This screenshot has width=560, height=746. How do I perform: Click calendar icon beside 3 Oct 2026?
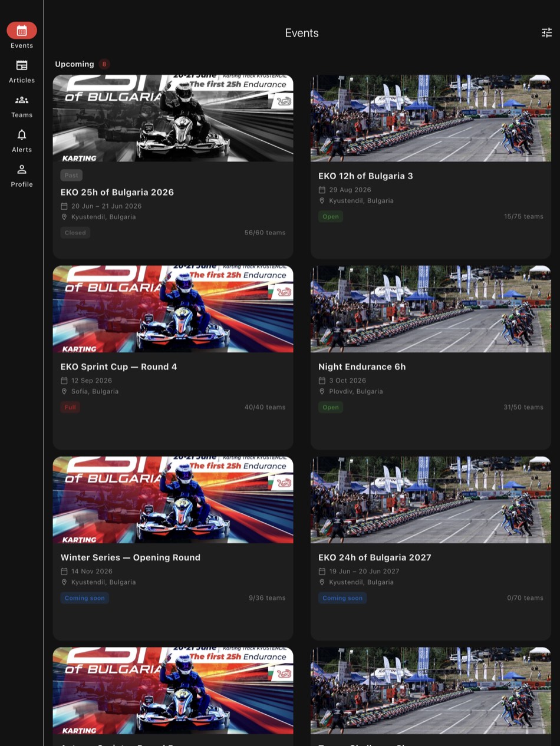tap(322, 381)
